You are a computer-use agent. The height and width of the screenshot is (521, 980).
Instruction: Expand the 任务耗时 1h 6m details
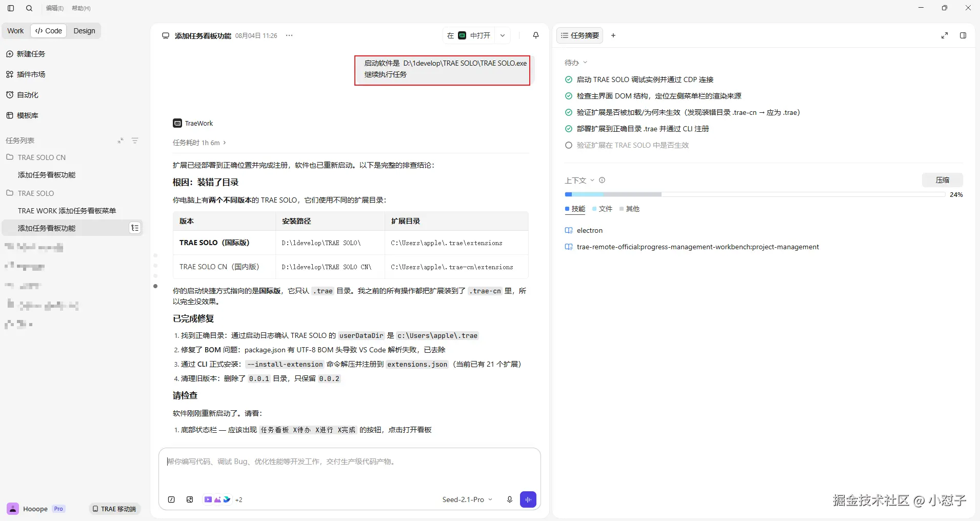coord(199,143)
